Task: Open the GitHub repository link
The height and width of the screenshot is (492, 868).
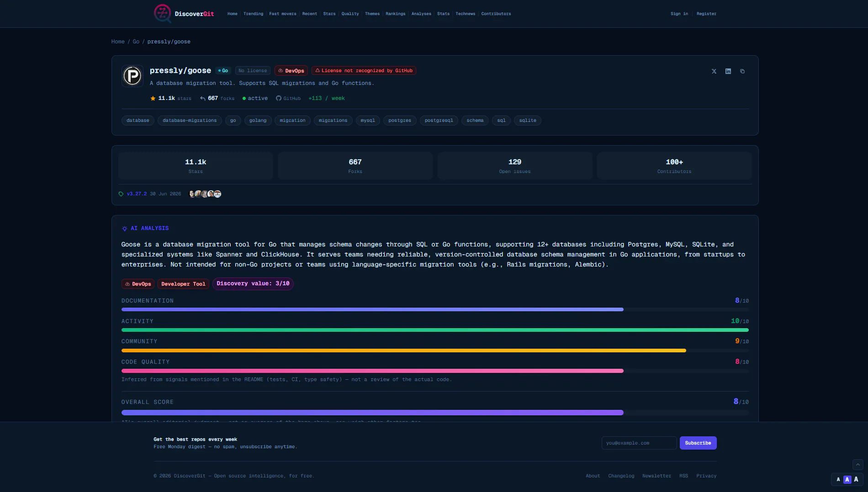Action: pyautogui.click(x=288, y=98)
